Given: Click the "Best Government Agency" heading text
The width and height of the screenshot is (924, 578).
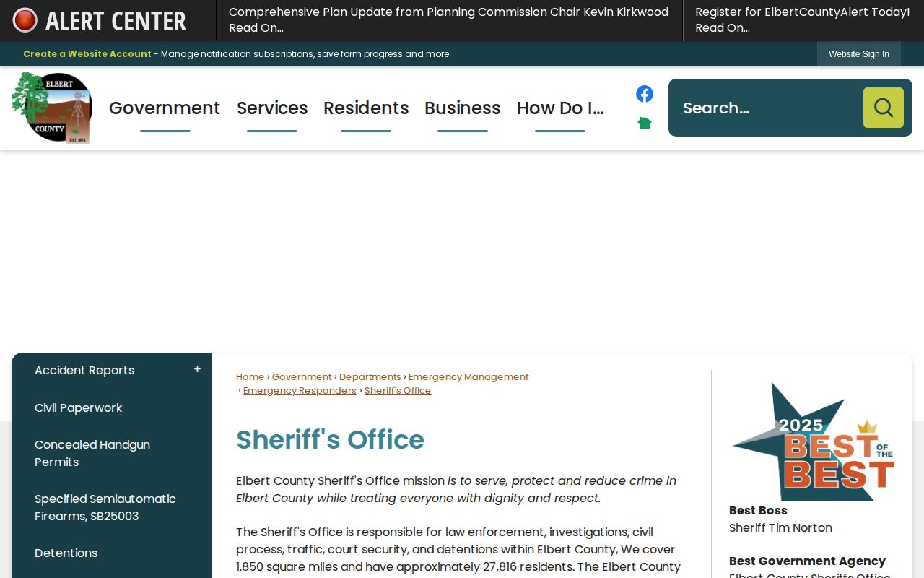Looking at the screenshot, I should 807,561.
